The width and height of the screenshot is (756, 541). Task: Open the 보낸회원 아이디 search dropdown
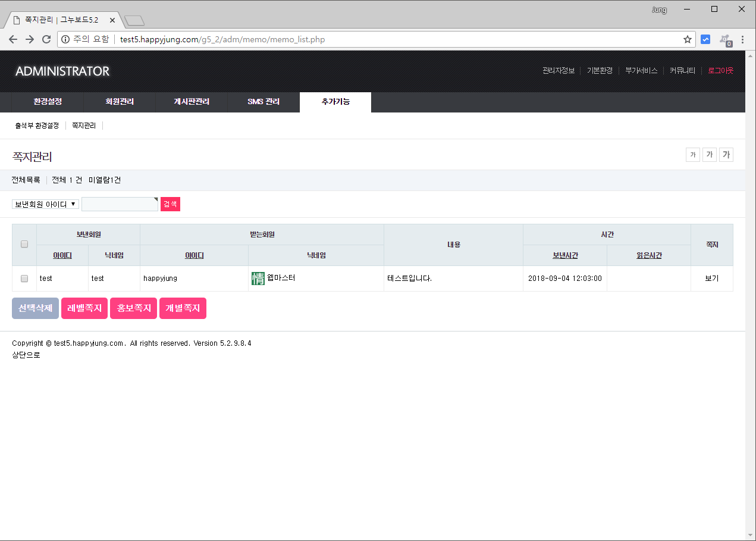pos(45,204)
